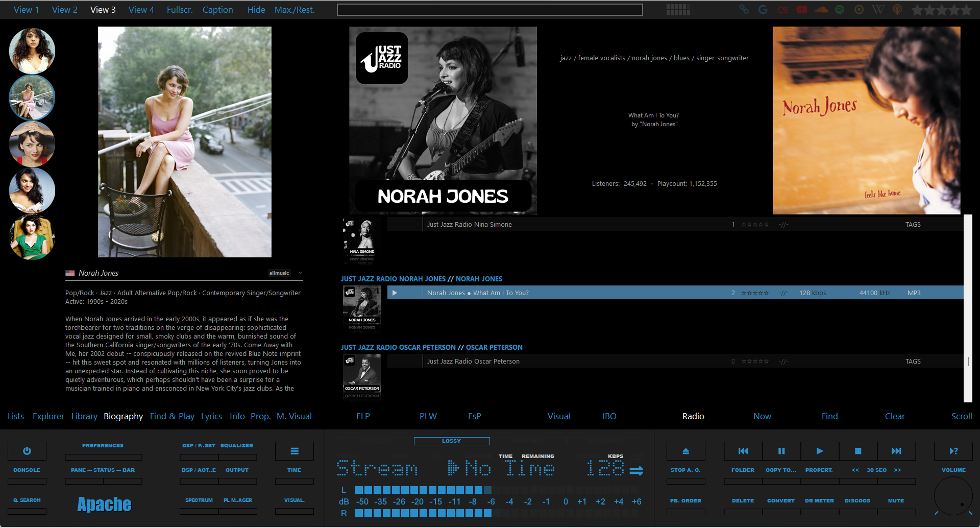The width and height of the screenshot is (980, 528).
Task: Rate Oscar Peterson row stars
Action: pyautogui.click(x=755, y=362)
